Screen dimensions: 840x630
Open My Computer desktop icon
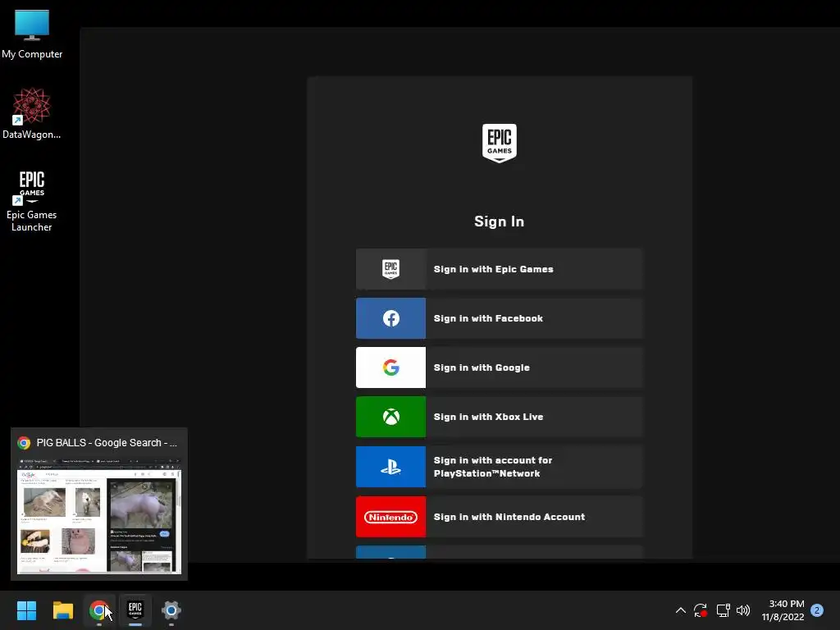[x=32, y=34]
